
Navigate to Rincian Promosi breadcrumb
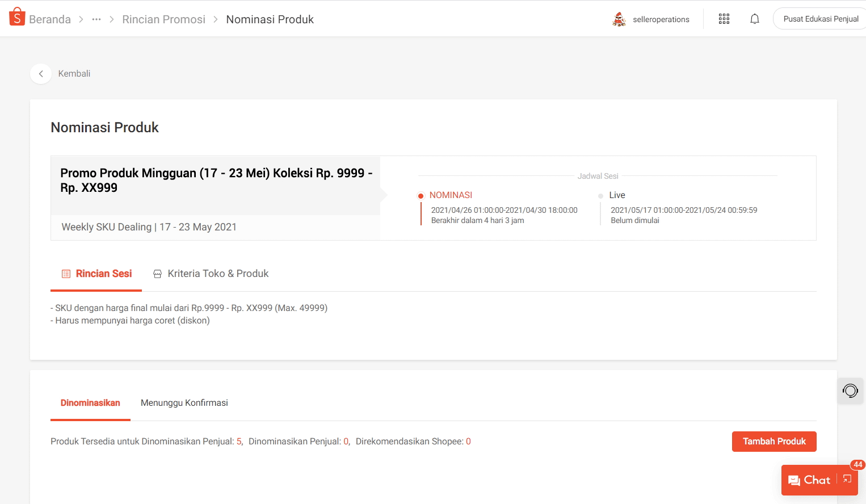pos(163,19)
